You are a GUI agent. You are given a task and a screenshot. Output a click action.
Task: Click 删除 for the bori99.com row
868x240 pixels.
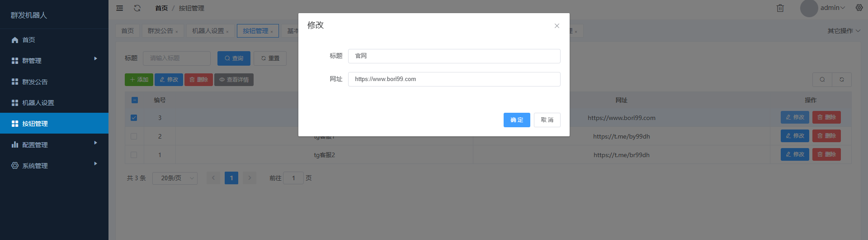(x=826, y=117)
